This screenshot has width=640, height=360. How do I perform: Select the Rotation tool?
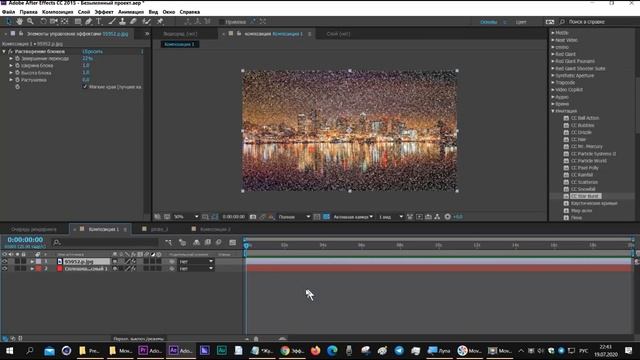tap(43, 21)
